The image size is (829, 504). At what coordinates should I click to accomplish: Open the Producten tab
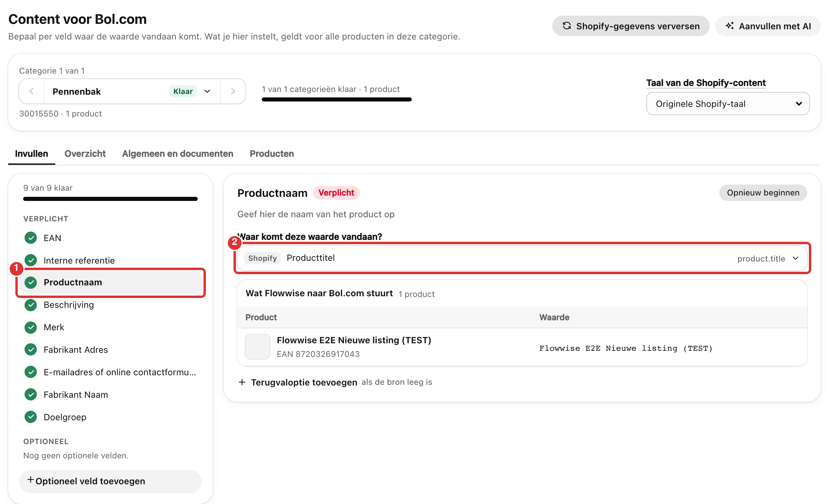272,154
